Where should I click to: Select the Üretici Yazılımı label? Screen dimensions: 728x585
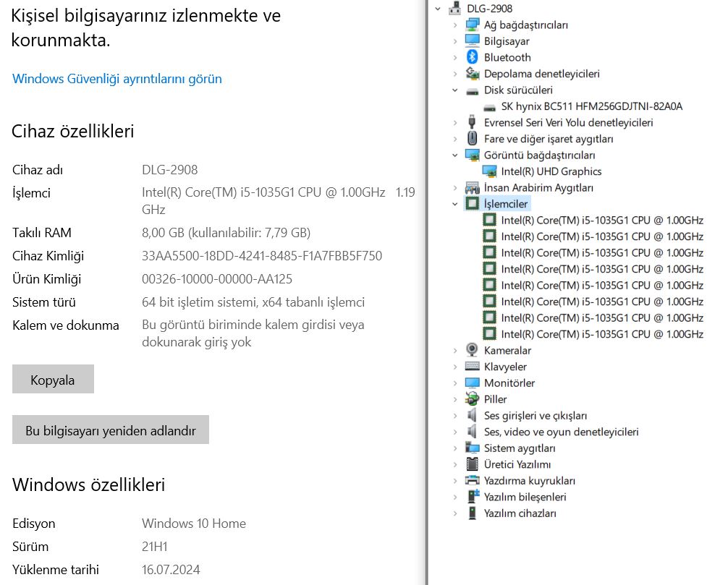click(x=517, y=464)
